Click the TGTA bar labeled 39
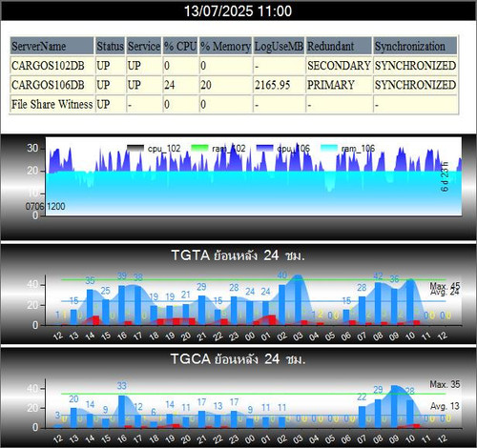The image size is (477, 448). [122, 305]
